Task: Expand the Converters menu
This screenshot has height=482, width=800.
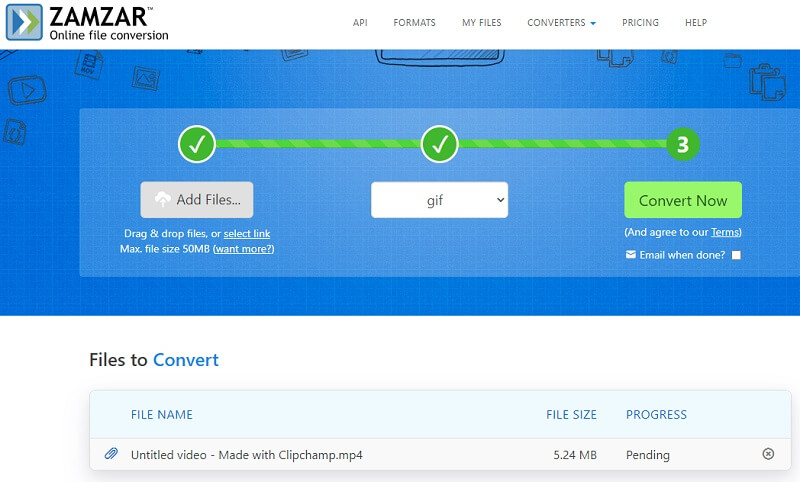Action: pos(561,23)
